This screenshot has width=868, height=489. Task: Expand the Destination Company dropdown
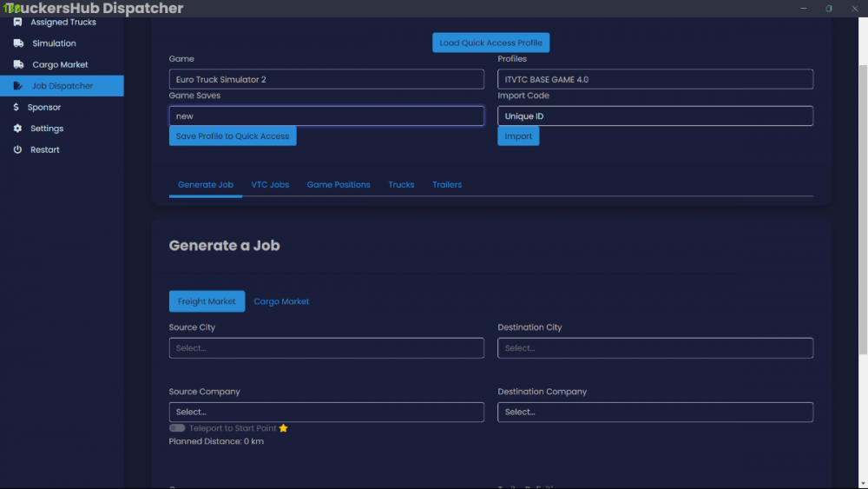[654, 412]
